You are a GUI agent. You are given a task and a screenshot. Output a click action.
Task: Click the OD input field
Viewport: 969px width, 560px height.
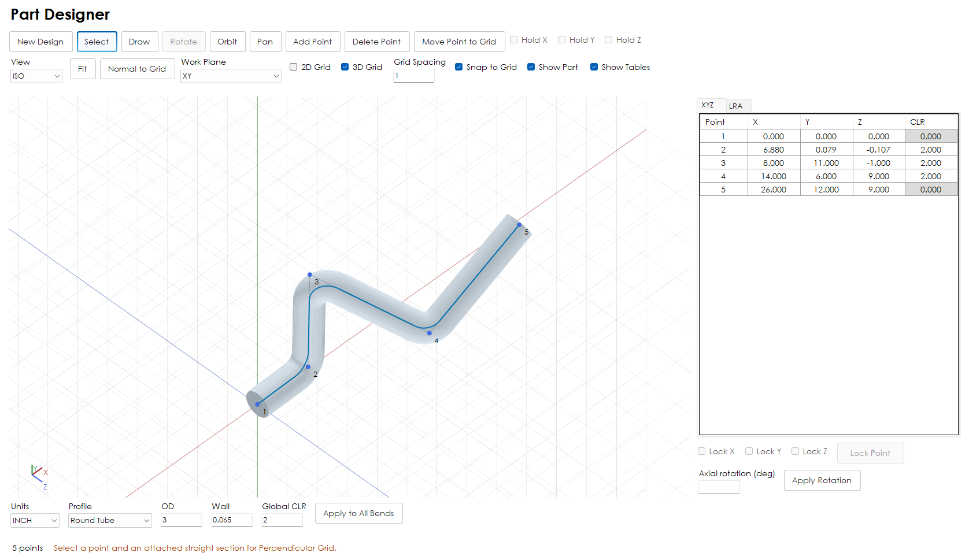click(x=182, y=520)
